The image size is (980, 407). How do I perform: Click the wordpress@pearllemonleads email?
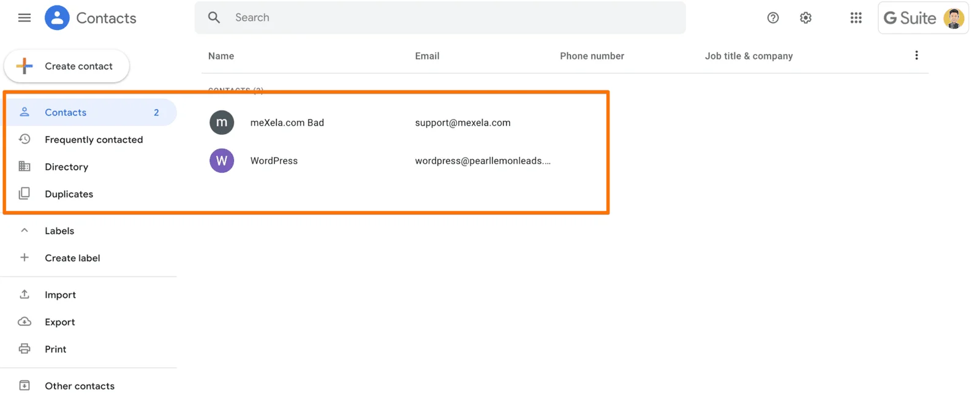coord(483,161)
